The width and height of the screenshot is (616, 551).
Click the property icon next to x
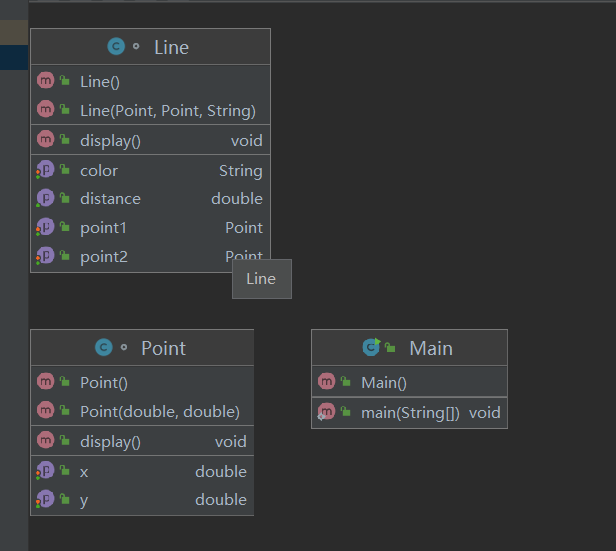[x=45, y=471]
